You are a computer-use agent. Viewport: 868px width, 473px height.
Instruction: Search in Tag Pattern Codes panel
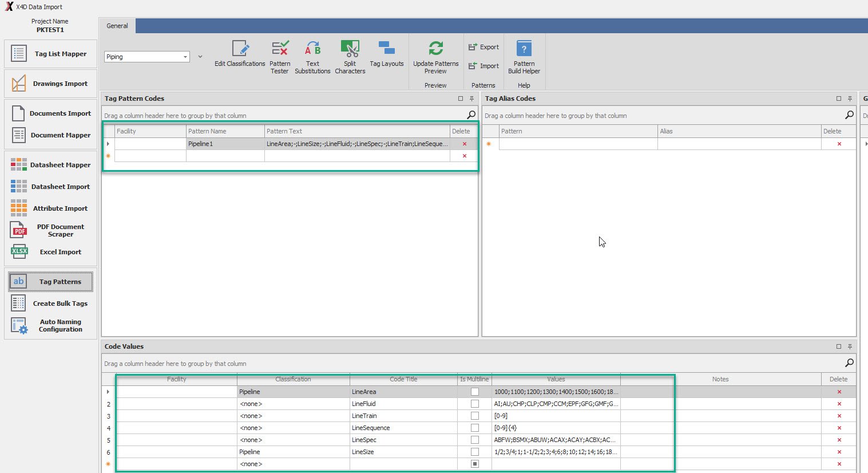[471, 115]
